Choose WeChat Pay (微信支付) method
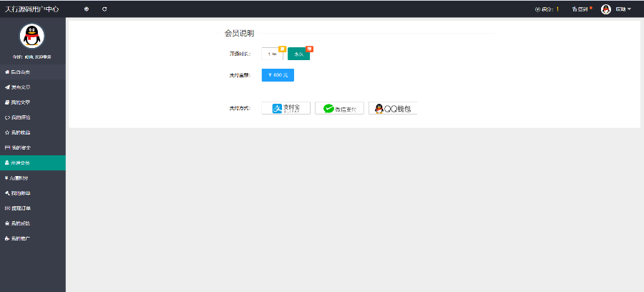 coord(339,108)
